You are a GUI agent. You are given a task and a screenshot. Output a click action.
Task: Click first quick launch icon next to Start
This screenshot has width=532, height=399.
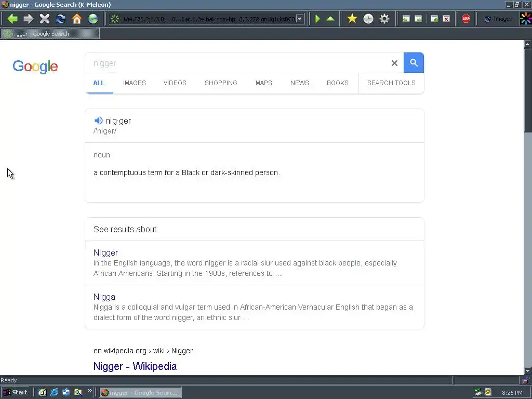pos(42,393)
